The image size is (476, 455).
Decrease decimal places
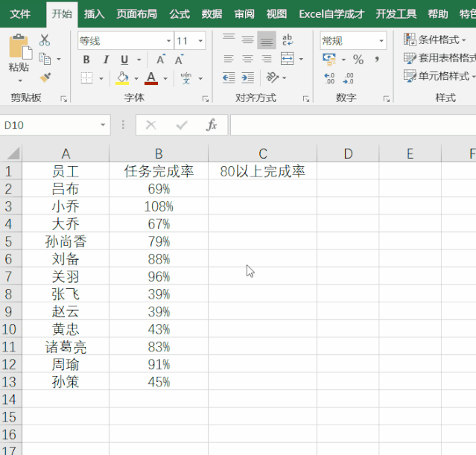[348, 78]
